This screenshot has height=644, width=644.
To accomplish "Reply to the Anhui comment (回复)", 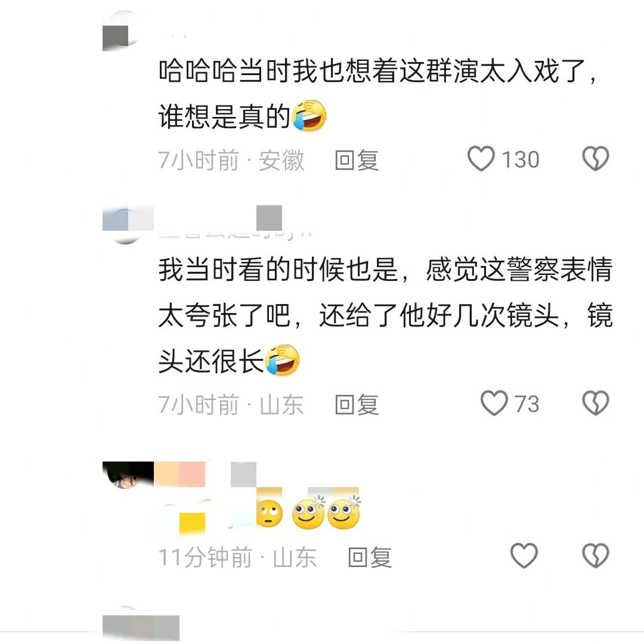I will click(357, 160).
